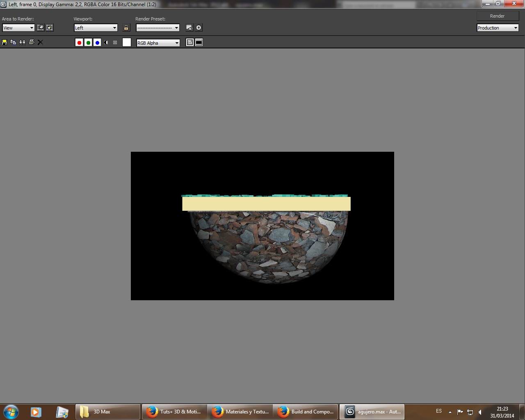Click the 3ds Max icon in title bar

4,5
